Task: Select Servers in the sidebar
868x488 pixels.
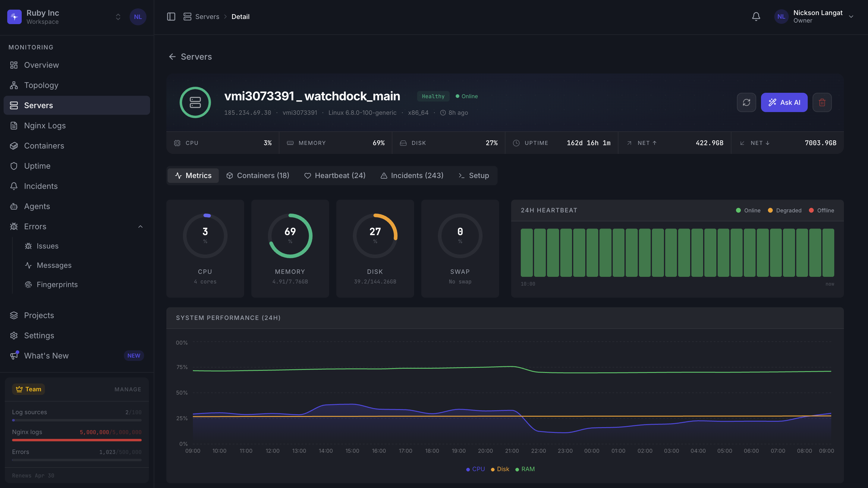Action: tap(77, 105)
